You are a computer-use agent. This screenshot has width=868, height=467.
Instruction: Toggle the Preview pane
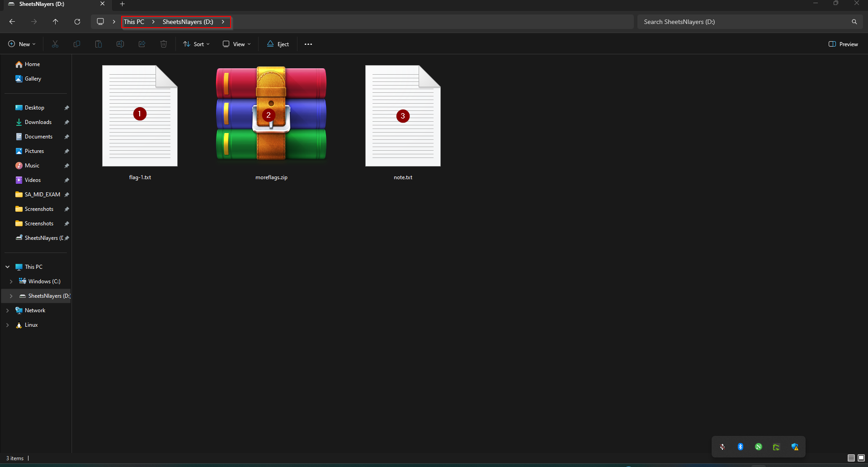[844, 44]
